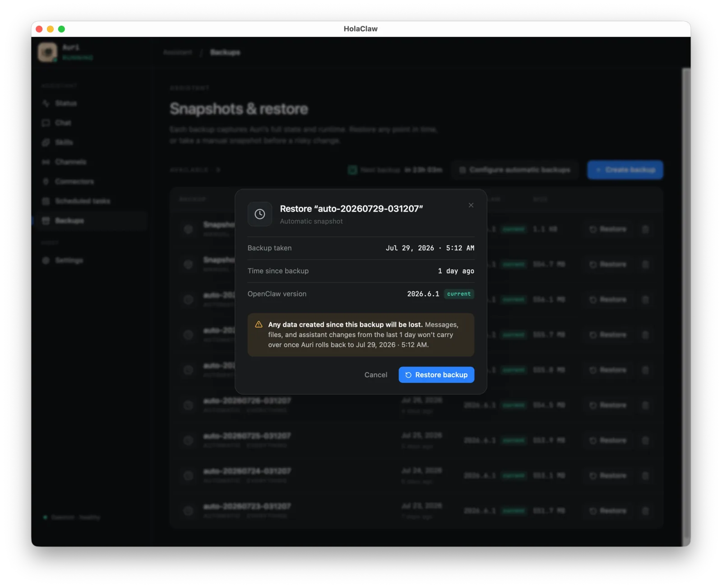722x588 pixels.
Task: Open Status in the sidebar
Action: pyautogui.click(x=92, y=103)
